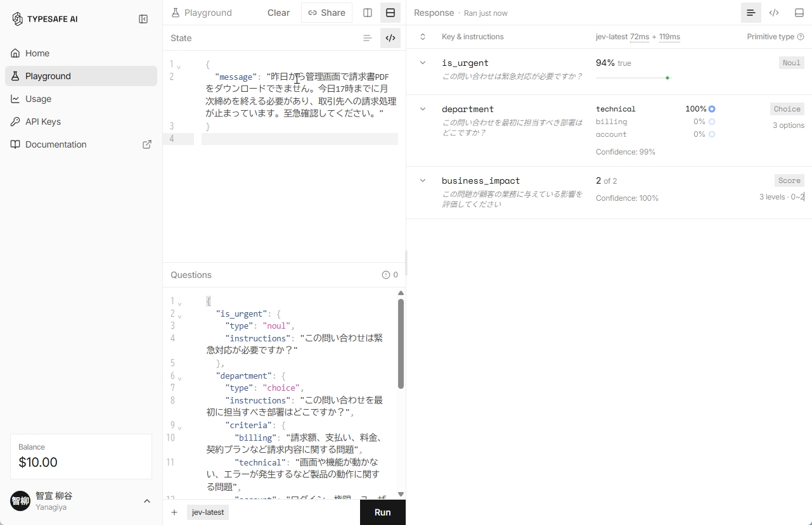Open the API Keys page
812x525 pixels.
click(81, 122)
